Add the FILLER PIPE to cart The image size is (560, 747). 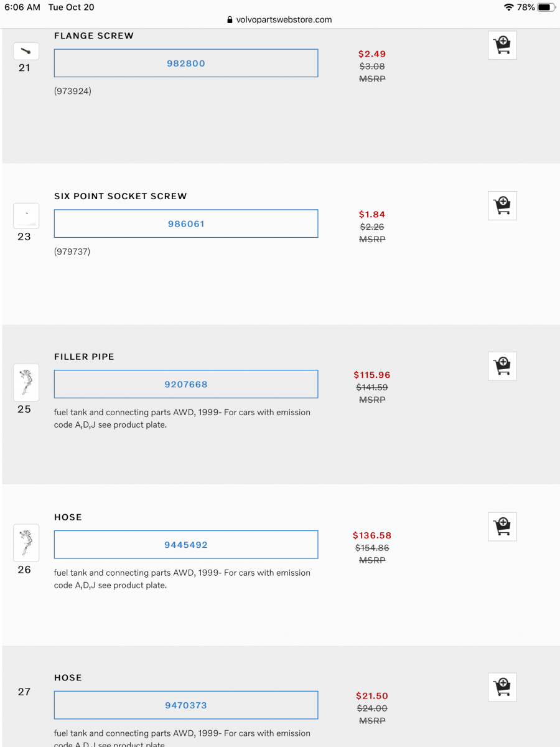(502, 366)
